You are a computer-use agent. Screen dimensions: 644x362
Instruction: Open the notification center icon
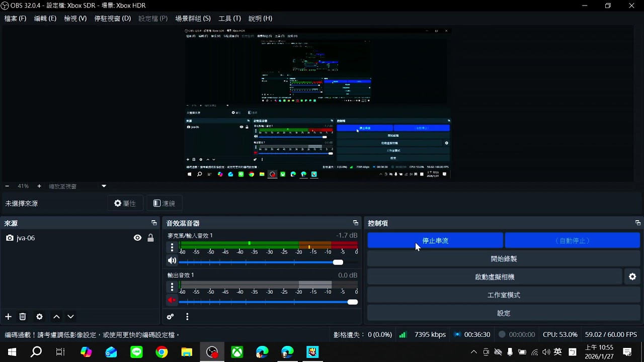click(627, 352)
